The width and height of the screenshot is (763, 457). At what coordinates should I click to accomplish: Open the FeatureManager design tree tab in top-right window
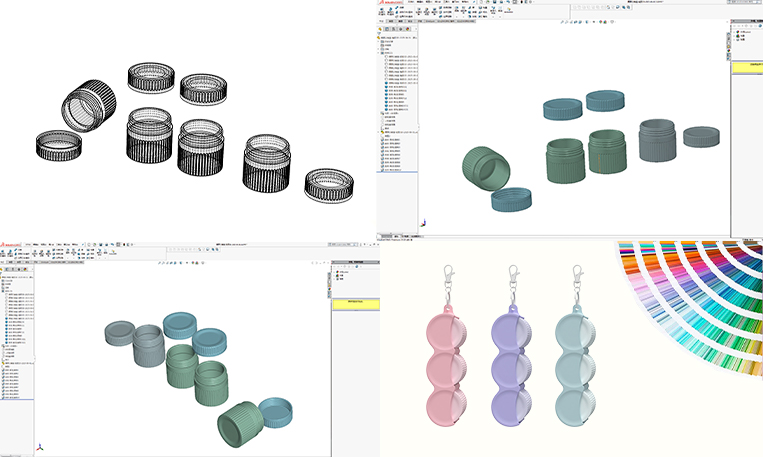(380, 29)
